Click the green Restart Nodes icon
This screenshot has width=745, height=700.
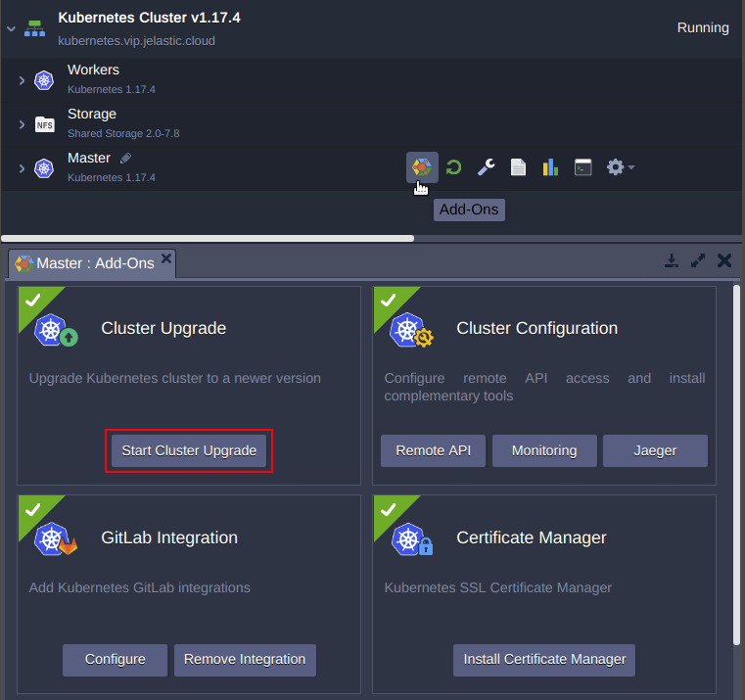453,167
